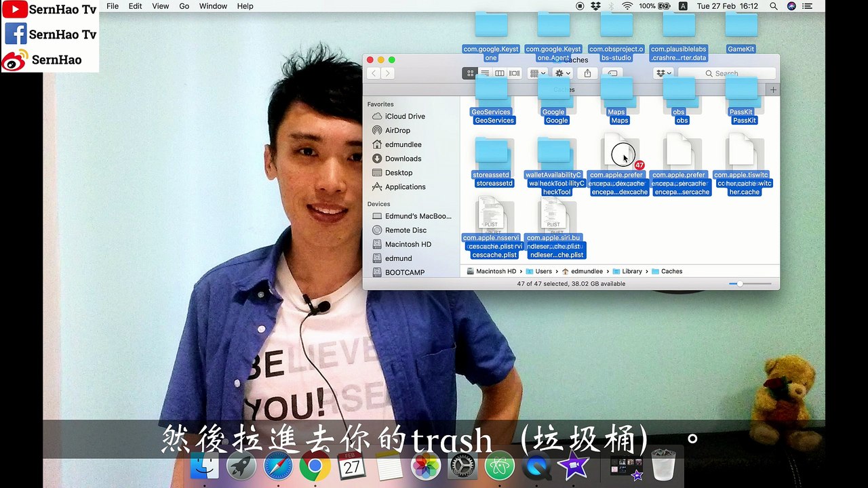Viewport: 868px width, 488px height.
Task: Launch Atom editor from the Dock
Action: click(x=500, y=466)
